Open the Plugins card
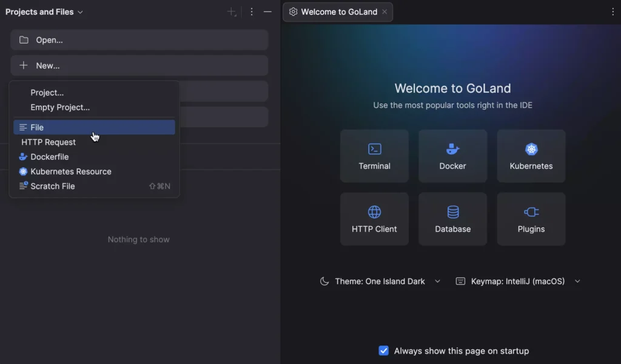 tap(531, 219)
